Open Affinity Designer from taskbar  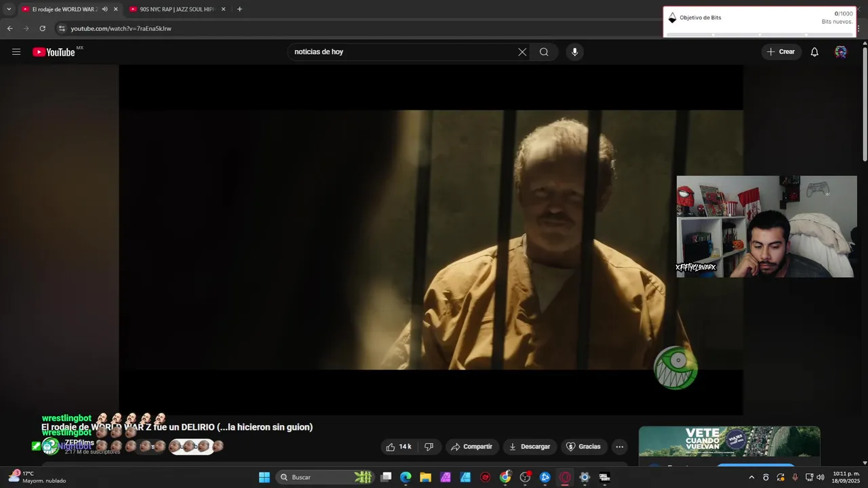[x=465, y=477]
